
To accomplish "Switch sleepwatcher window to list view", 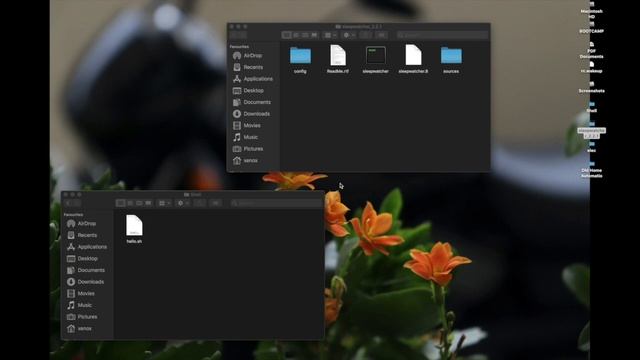I will (296, 35).
